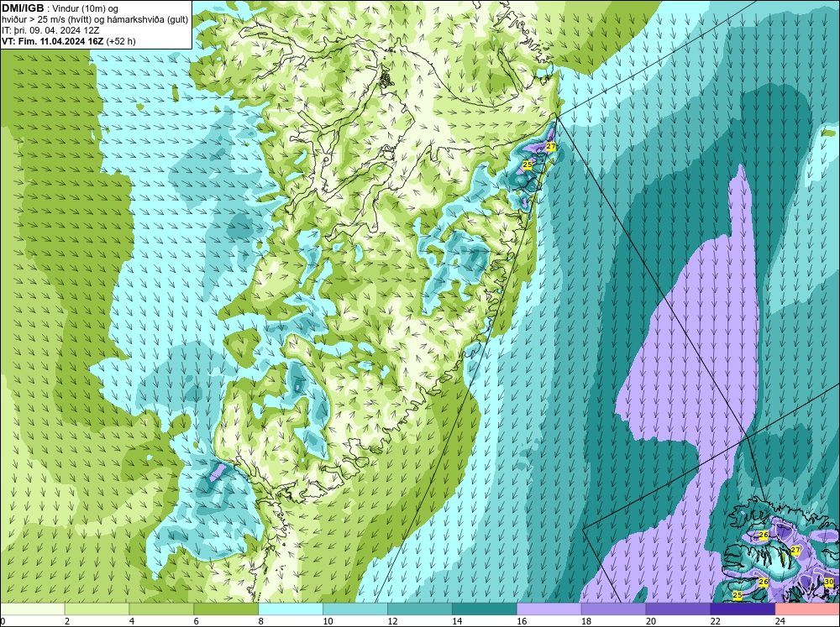This screenshot has height=627, width=840.
Task: Choose the 10–12 m/s turquoise legend swatch
Action: 355,609
